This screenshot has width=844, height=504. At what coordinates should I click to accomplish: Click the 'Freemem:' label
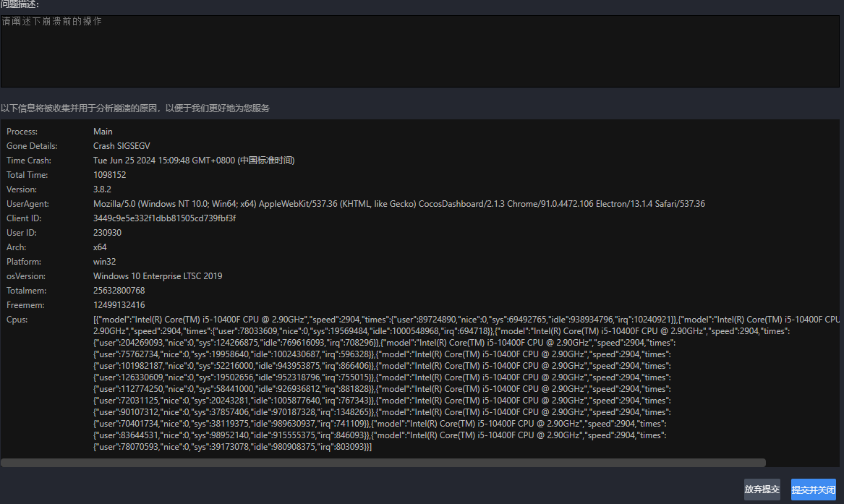click(x=25, y=306)
